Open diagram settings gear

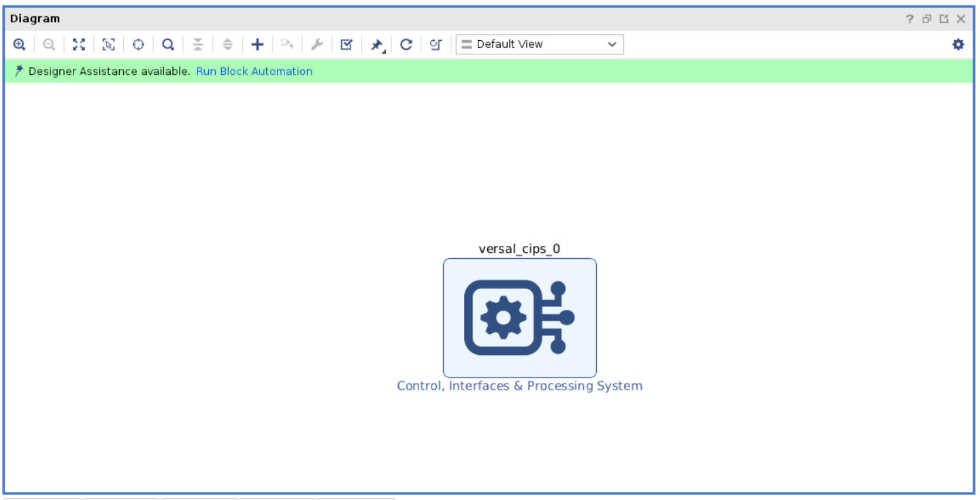[x=958, y=44]
